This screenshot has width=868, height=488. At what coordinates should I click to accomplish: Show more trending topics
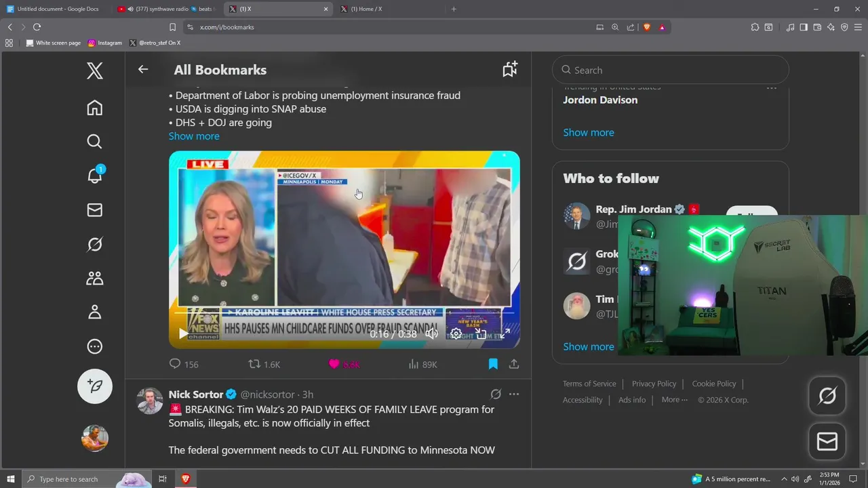589,132
